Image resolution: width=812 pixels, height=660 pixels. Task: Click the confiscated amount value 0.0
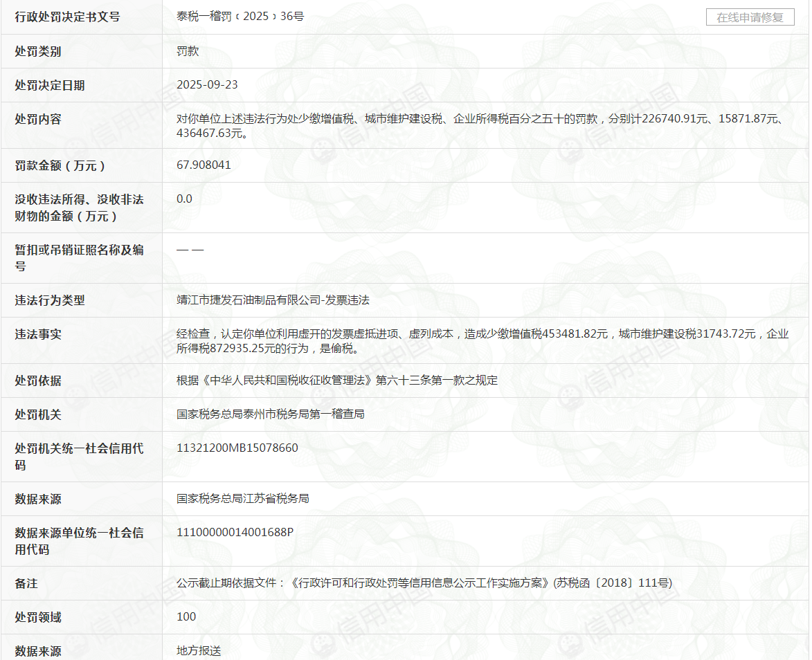pos(184,199)
